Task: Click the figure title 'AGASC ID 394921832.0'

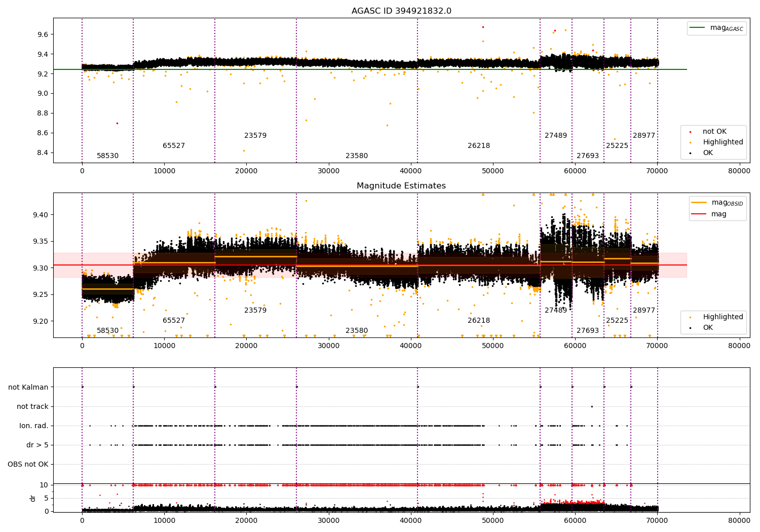Action: pyautogui.click(x=401, y=11)
